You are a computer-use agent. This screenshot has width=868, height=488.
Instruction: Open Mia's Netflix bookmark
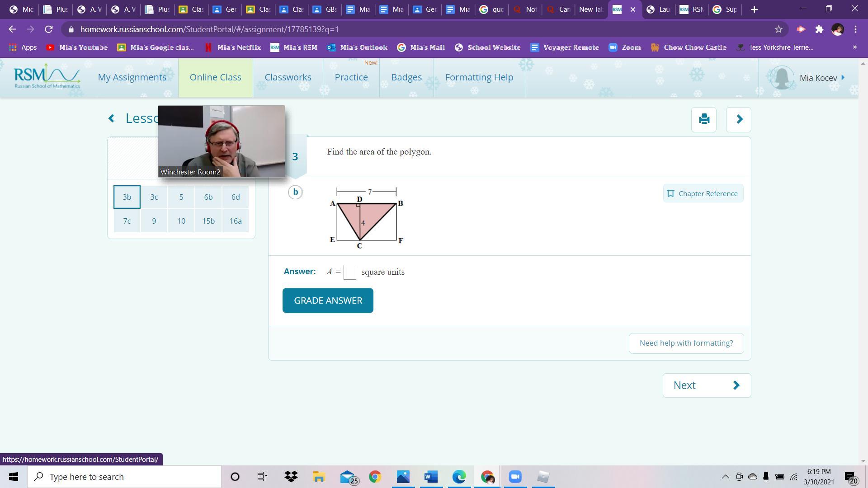click(x=233, y=47)
